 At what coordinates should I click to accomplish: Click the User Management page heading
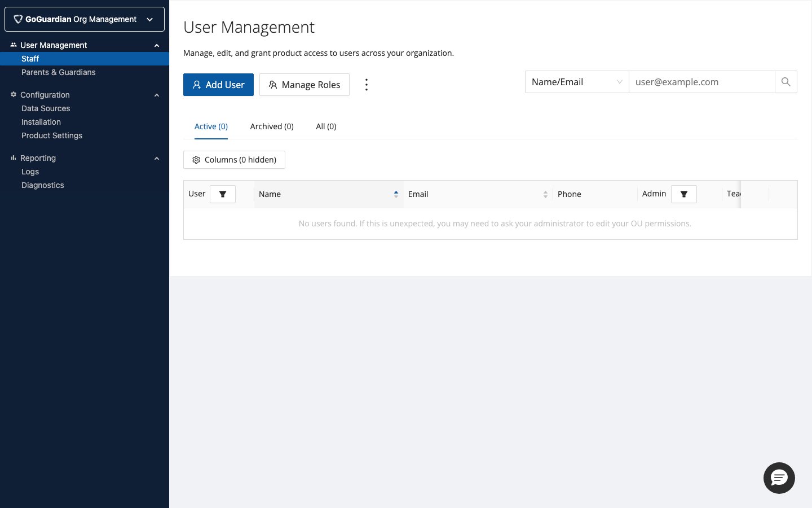point(249,27)
